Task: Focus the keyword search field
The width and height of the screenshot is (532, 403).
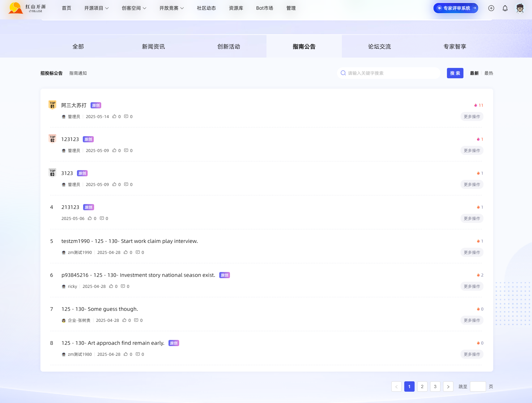Action: pyautogui.click(x=389, y=73)
